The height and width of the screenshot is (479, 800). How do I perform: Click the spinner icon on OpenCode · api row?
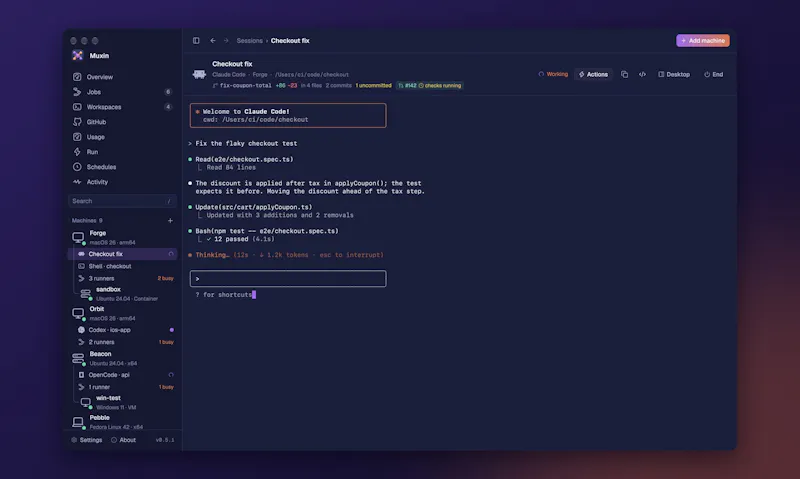[x=171, y=375]
